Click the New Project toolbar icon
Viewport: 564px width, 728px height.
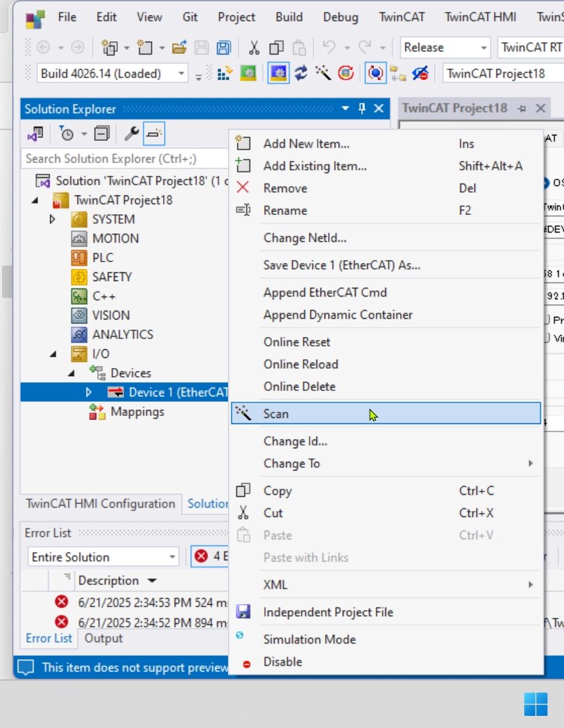(110, 47)
